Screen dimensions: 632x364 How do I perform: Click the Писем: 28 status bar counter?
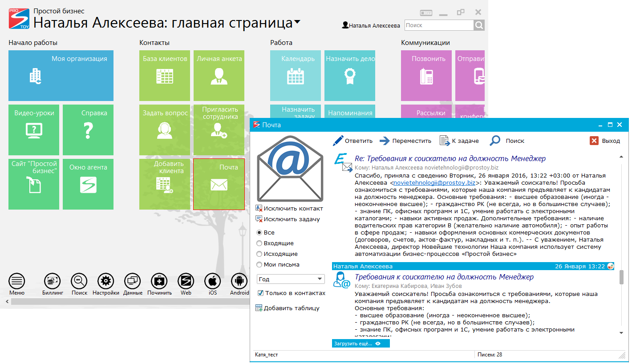tap(490, 355)
